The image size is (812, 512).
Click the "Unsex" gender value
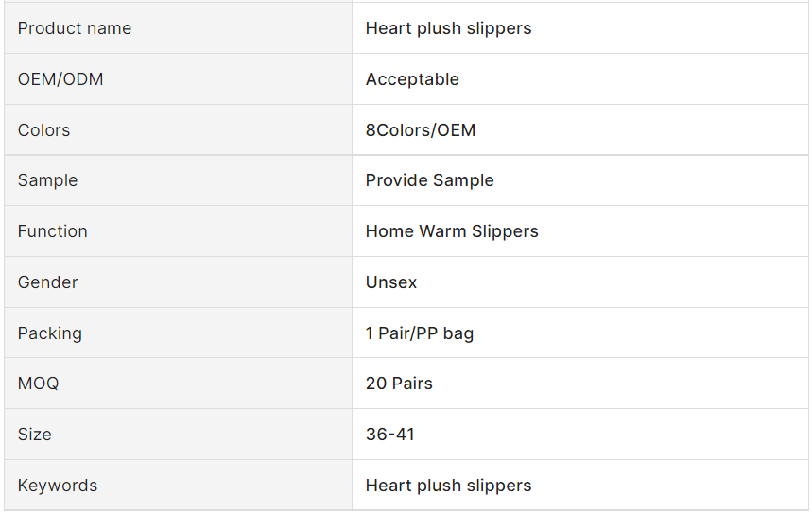click(391, 282)
